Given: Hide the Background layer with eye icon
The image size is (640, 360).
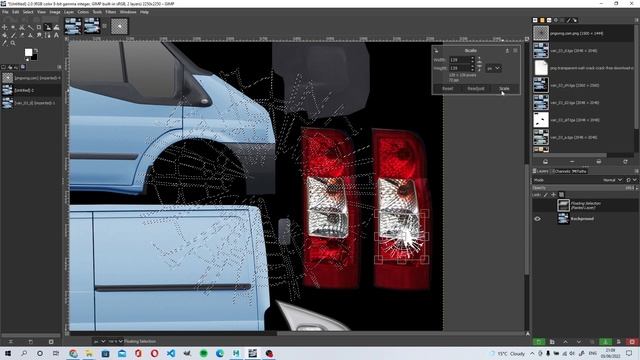Looking at the screenshot, I should point(537,219).
